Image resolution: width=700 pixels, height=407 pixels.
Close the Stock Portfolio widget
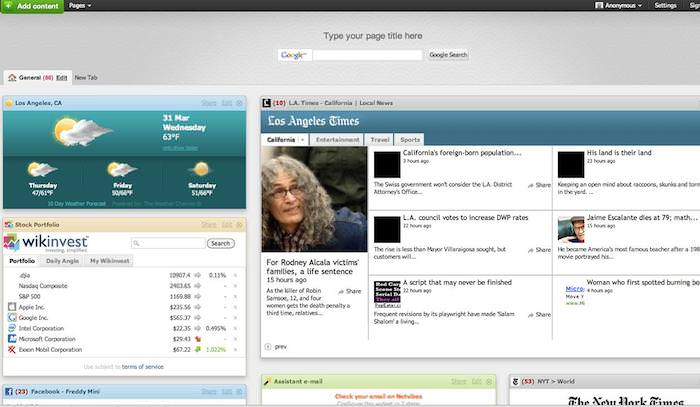coord(239,225)
